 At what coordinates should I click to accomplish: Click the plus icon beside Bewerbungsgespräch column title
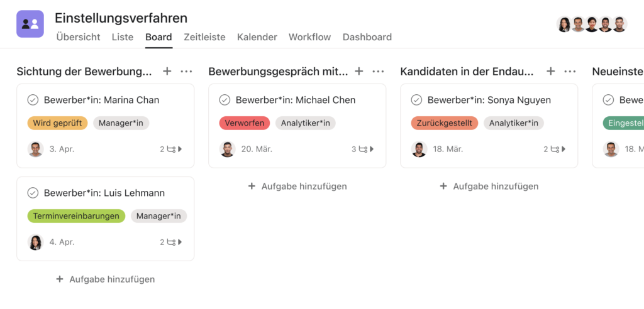pos(359,72)
